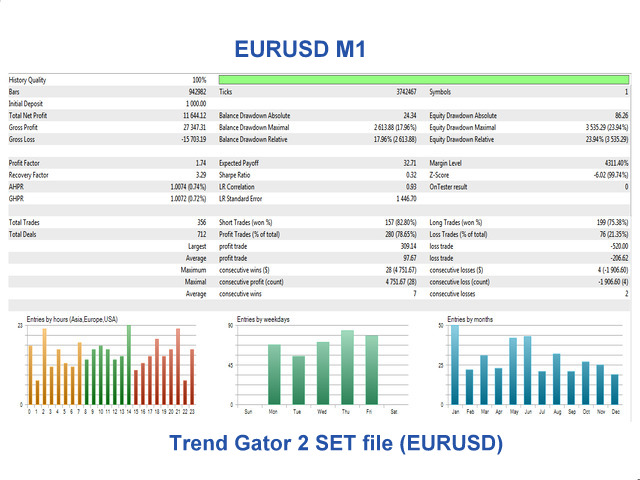
Task: Click the Equity Drawdown Relative label
Action: [462, 139]
